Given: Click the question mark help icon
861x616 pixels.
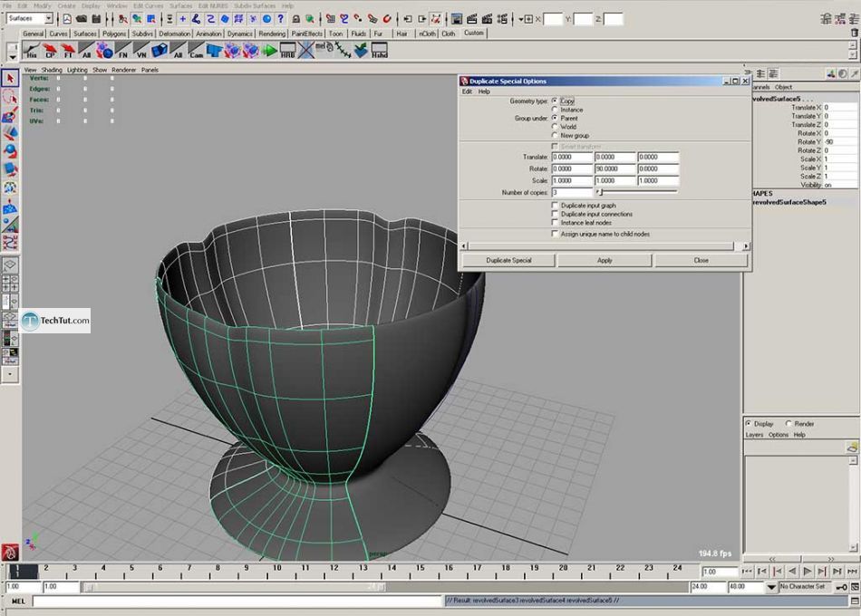Looking at the screenshot, I should 281,19.
